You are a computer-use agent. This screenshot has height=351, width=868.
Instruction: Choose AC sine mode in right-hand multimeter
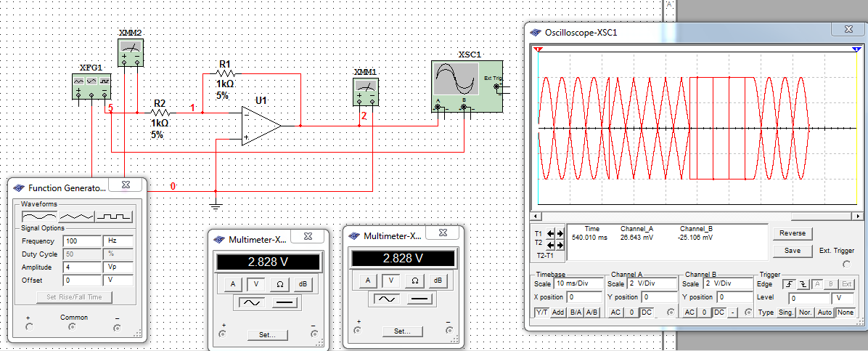coord(387,299)
